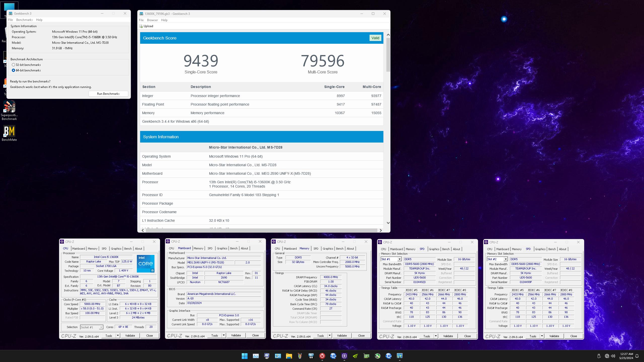
Task: Click the Upload icon in Geekbench results
Action: tap(141, 26)
